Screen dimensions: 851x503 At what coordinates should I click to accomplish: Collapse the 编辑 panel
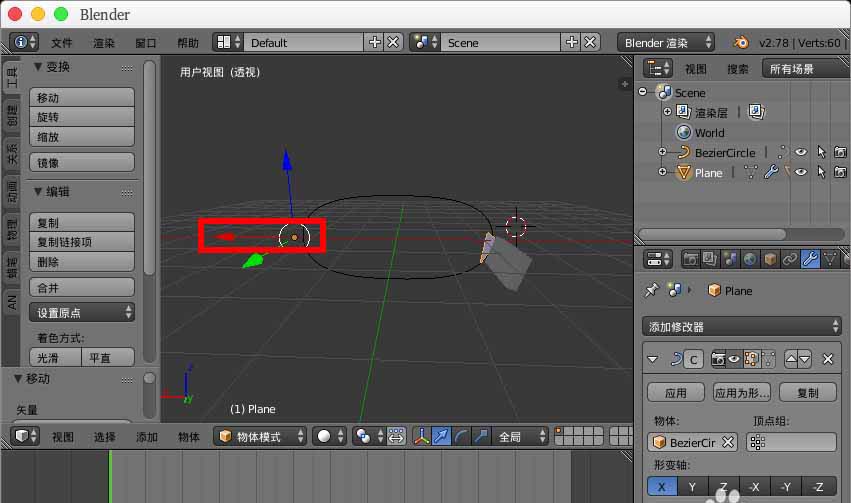point(38,191)
